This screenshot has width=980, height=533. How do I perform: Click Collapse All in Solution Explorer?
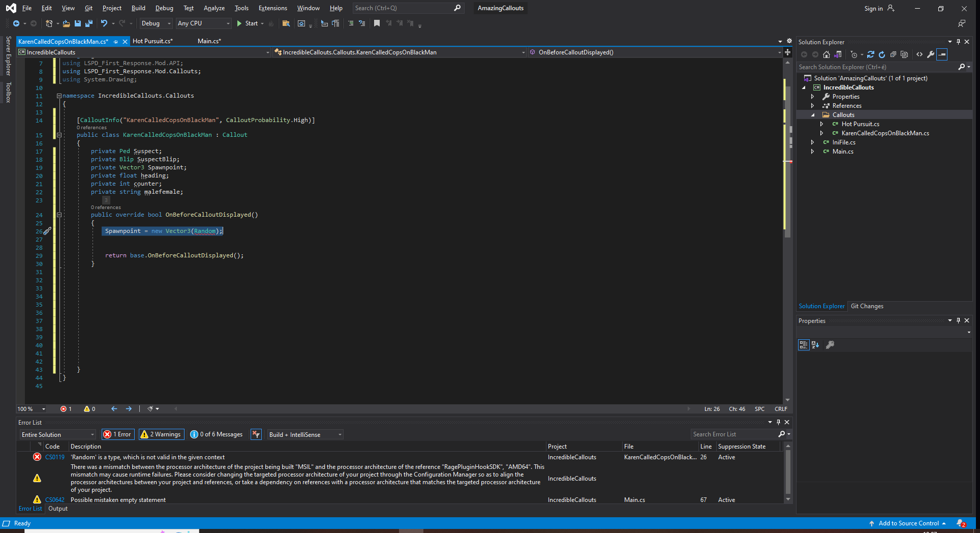click(893, 54)
